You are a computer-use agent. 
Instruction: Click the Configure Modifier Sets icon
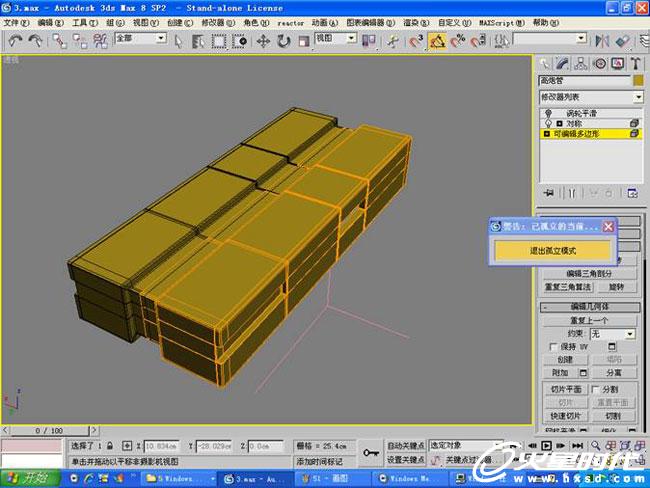[x=632, y=193]
